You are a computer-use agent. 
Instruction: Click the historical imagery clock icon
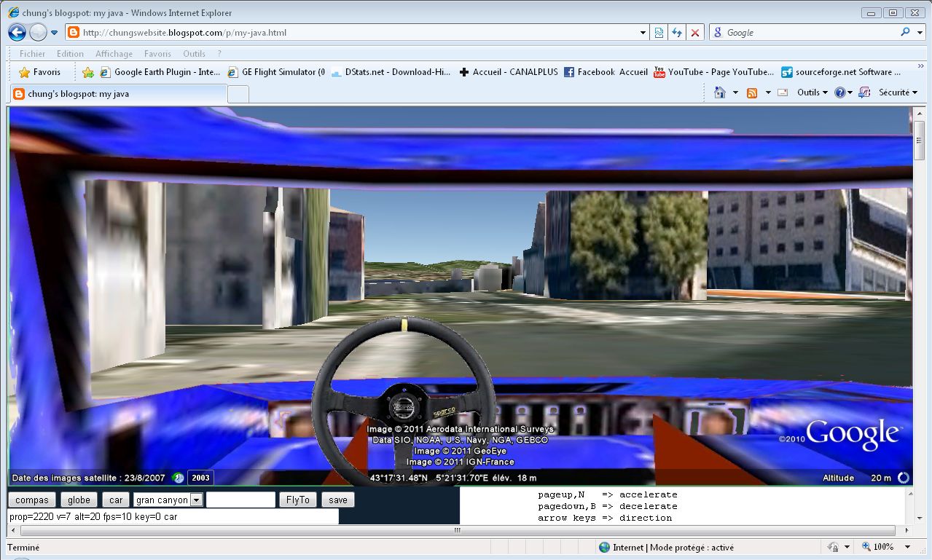[x=179, y=478]
